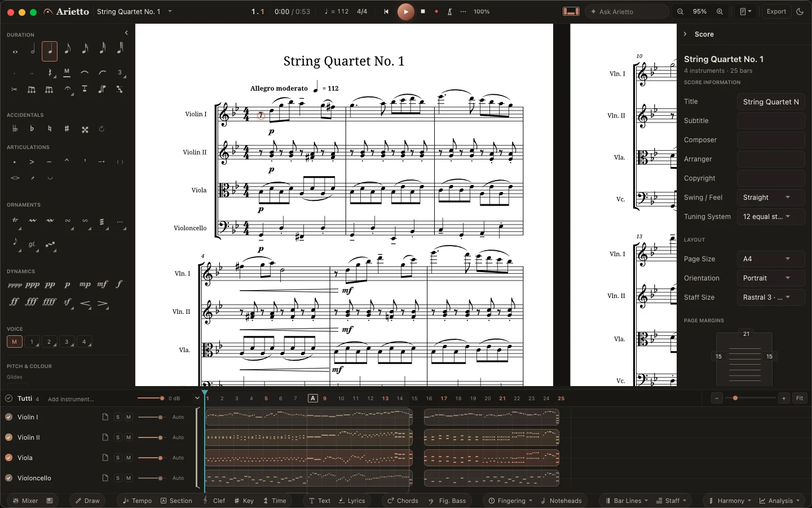Insert a trill ornament
This screenshot has height=508, width=812.
coord(15,221)
